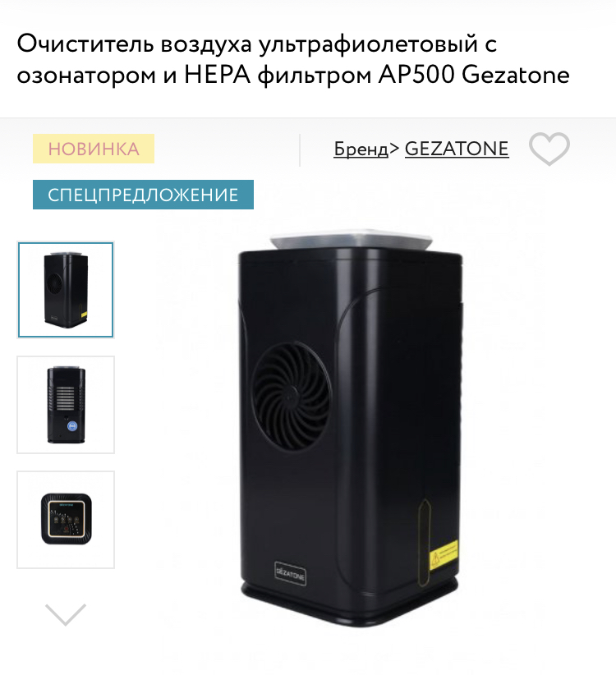
Task: Click the HEPA text in product title
Action: [218, 75]
